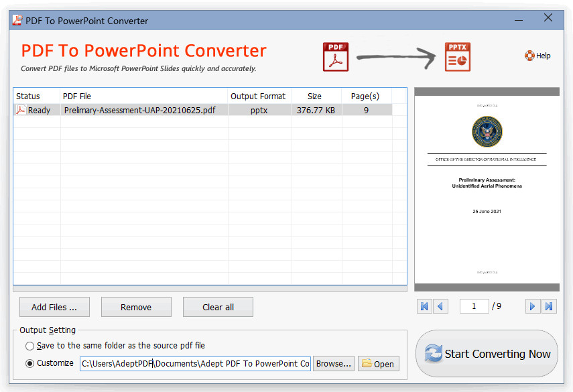Viewport: 573px width, 392px height.
Task: Go to first preview page
Action: pyautogui.click(x=424, y=306)
